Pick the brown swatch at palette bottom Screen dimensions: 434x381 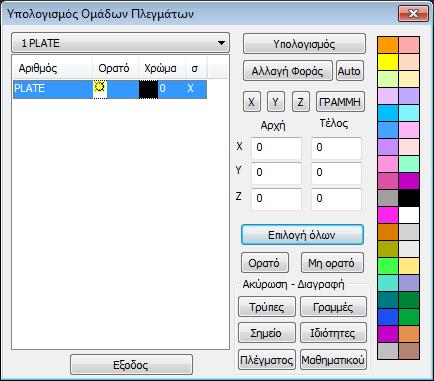pyautogui.click(x=409, y=351)
